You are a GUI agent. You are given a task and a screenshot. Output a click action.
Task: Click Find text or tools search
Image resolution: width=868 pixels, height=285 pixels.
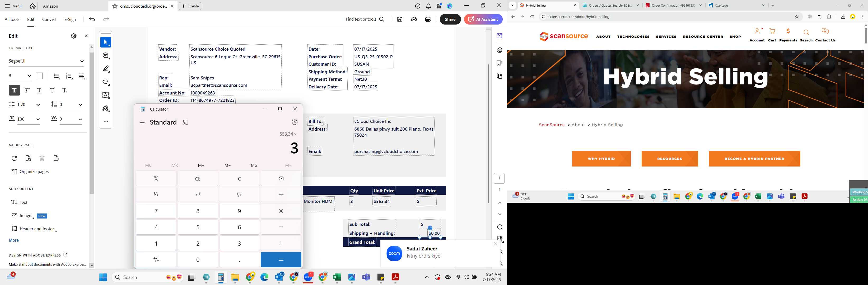coord(365,20)
